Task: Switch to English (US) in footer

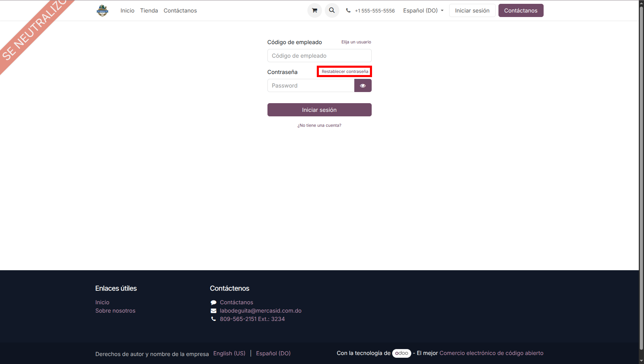Action: click(229, 353)
